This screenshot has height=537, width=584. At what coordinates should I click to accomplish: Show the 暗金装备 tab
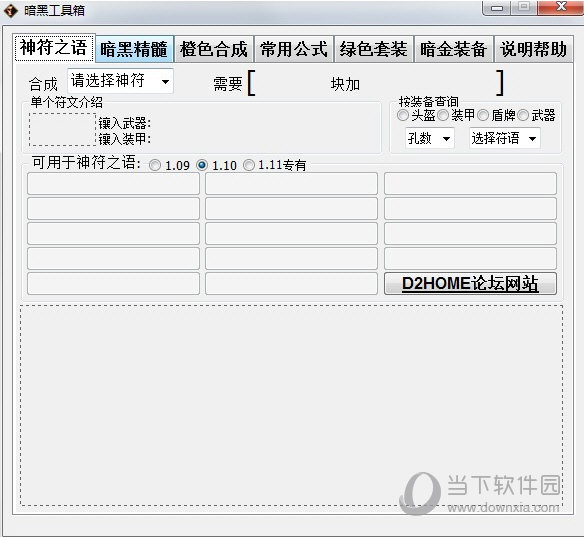[454, 49]
